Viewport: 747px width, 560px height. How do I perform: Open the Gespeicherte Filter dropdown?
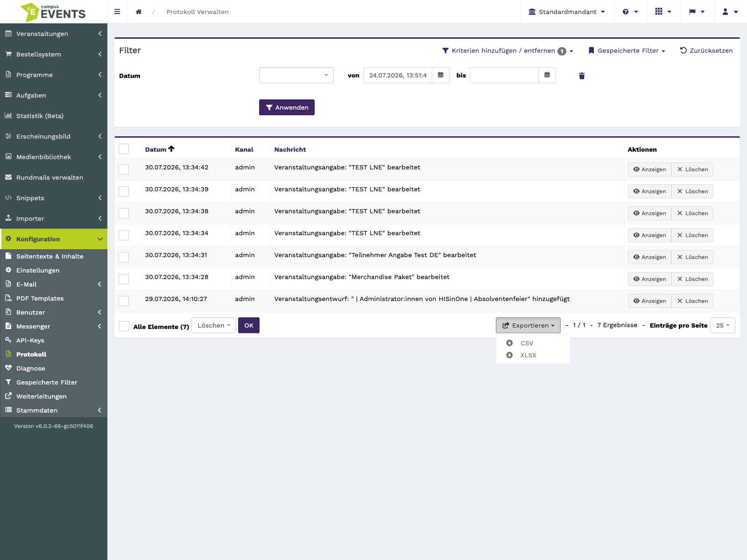click(x=627, y=50)
